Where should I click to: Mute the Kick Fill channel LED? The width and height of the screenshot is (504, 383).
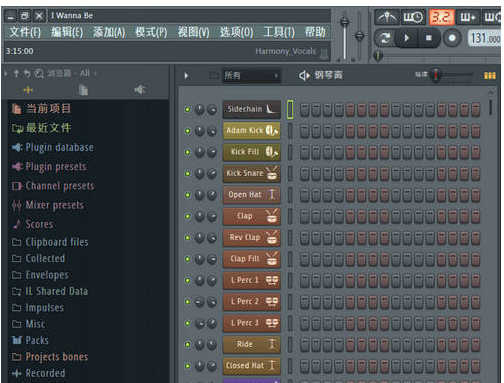pyautogui.click(x=188, y=152)
